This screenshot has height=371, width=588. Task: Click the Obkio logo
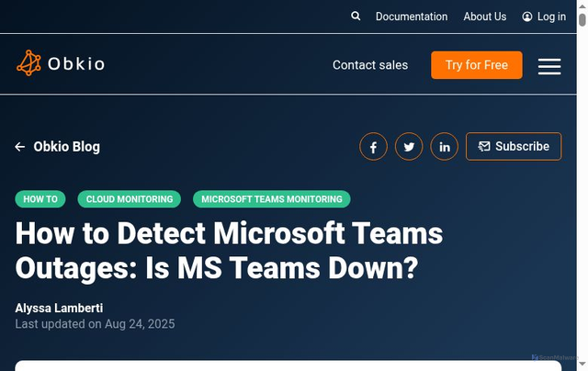point(61,63)
